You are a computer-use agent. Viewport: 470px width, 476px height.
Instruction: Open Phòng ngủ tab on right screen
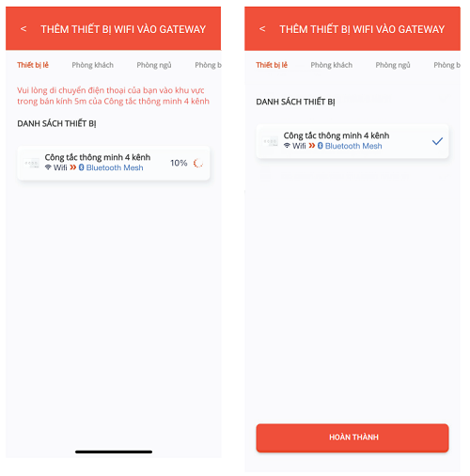tap(393, 65)
